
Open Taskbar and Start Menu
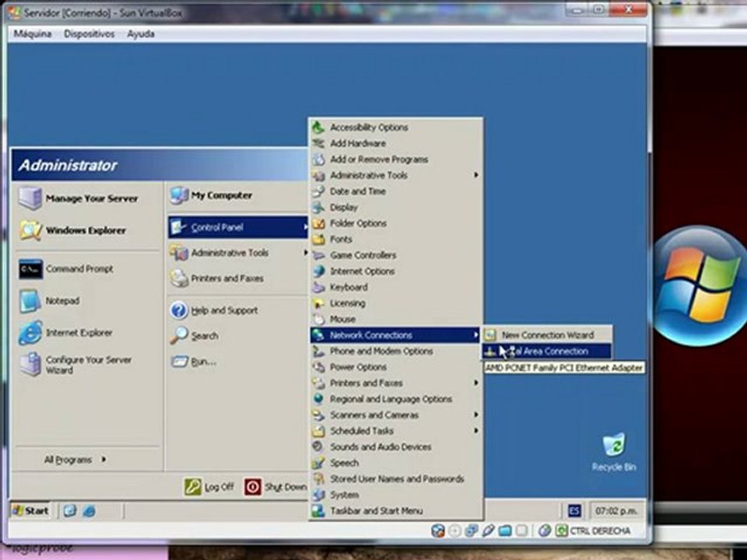pyautogui.click(x=396, y=510)
